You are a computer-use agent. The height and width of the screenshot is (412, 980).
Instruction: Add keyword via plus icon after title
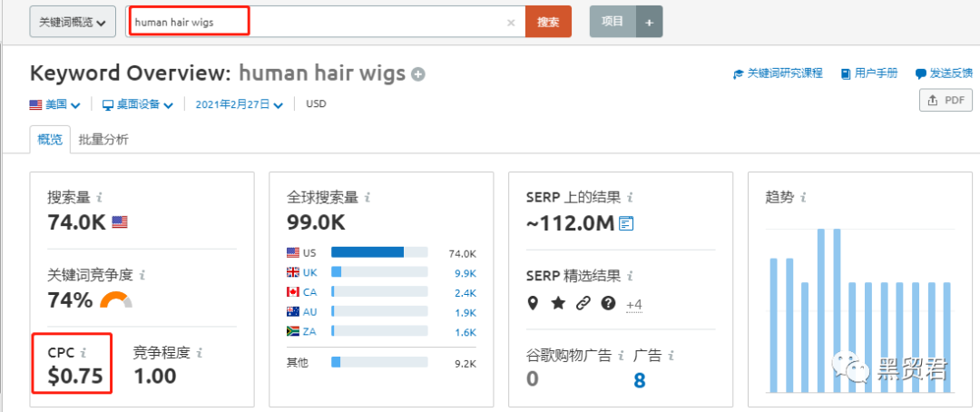[418, 74]
